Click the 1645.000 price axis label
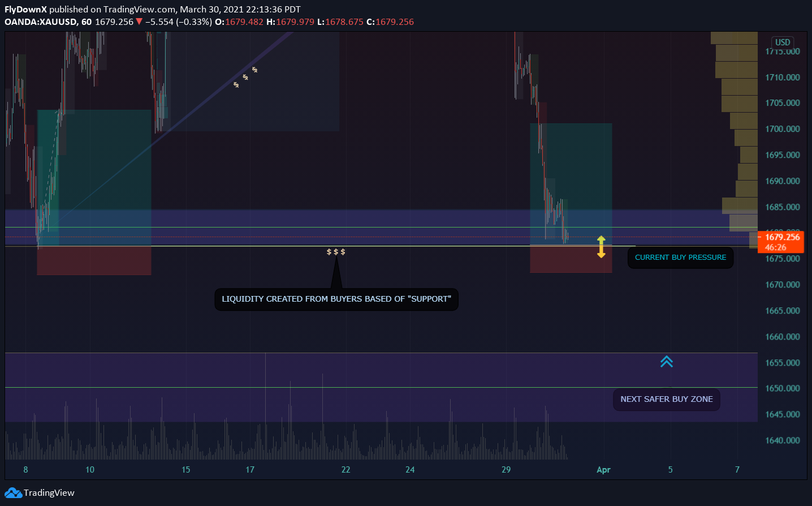 (x=783, y=414)
